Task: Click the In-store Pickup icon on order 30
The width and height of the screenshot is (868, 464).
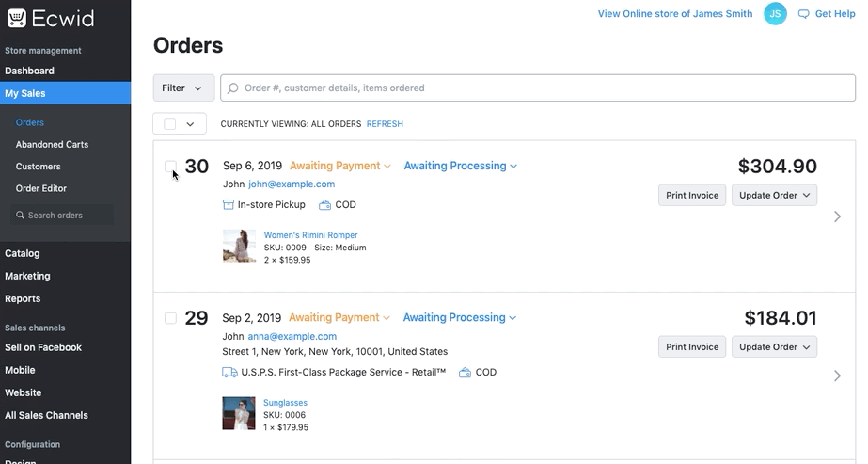Action: [229, 205]
